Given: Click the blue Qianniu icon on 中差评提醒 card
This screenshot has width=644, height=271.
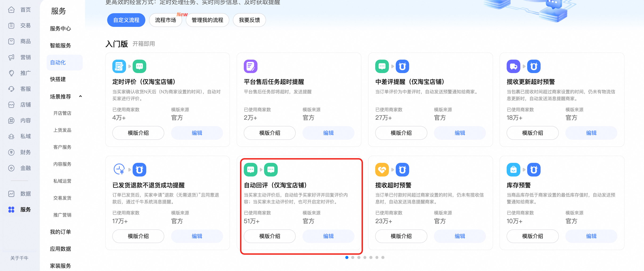Looking at the screenshot, I should point(402,66).
